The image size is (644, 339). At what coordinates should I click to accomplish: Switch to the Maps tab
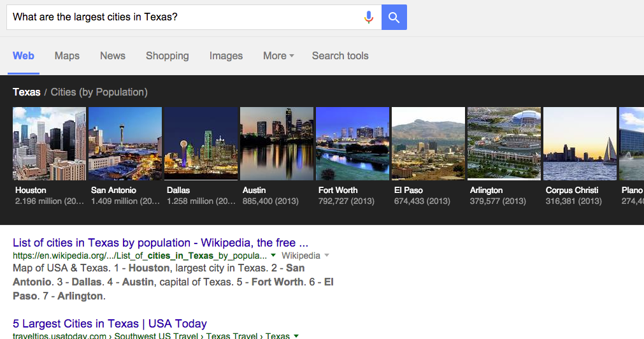[x=67, y=56]
